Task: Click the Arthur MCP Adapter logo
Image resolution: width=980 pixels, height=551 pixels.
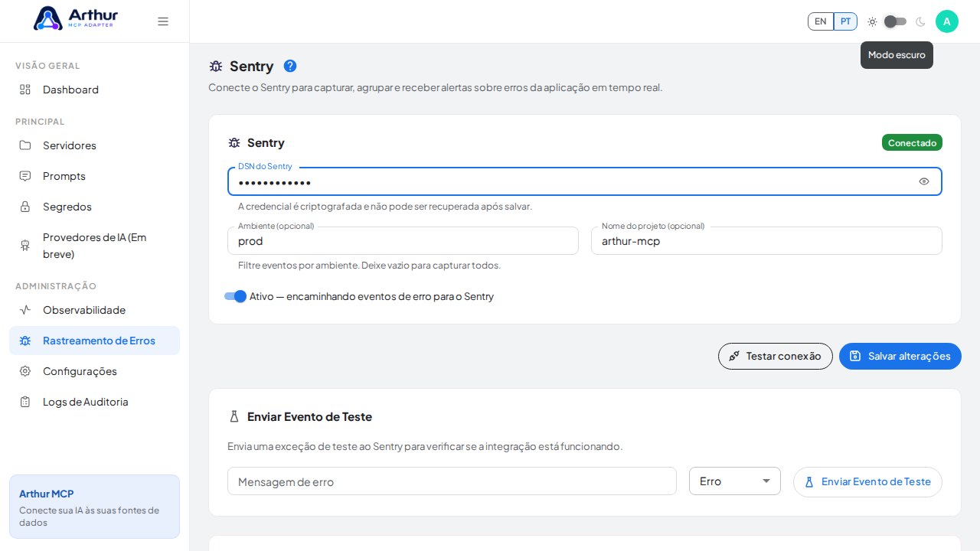Action: click(76, 18)
